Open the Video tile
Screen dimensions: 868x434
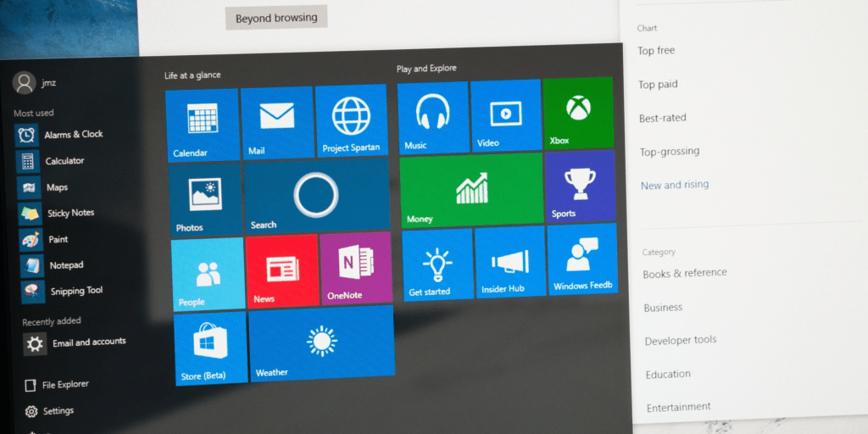506,115
